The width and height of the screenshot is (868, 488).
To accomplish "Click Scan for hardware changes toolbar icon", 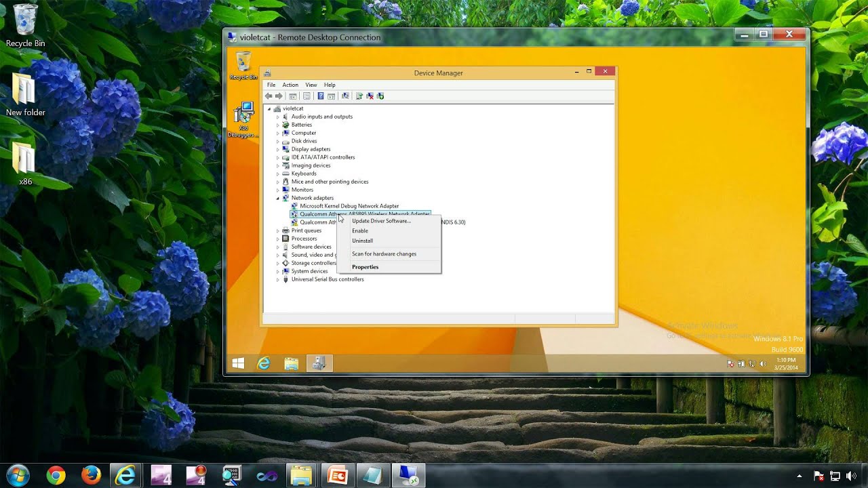I will point(345,96).
